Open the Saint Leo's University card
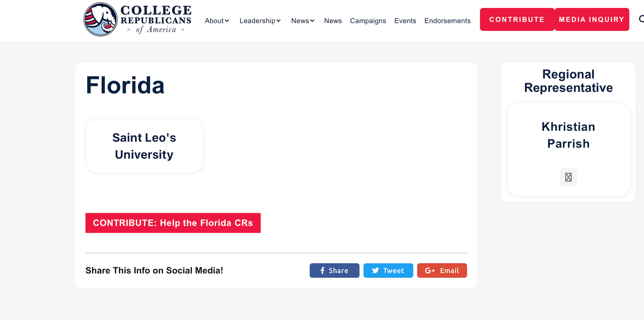This screenshot has width=644, height=320. [x=144, y=146]
